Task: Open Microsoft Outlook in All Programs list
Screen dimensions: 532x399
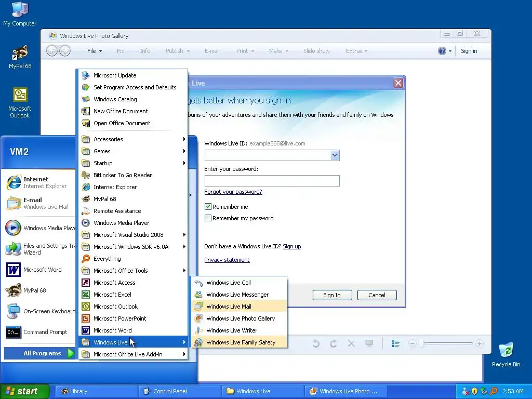Action: pyautogui.click(x=133, y=307)
